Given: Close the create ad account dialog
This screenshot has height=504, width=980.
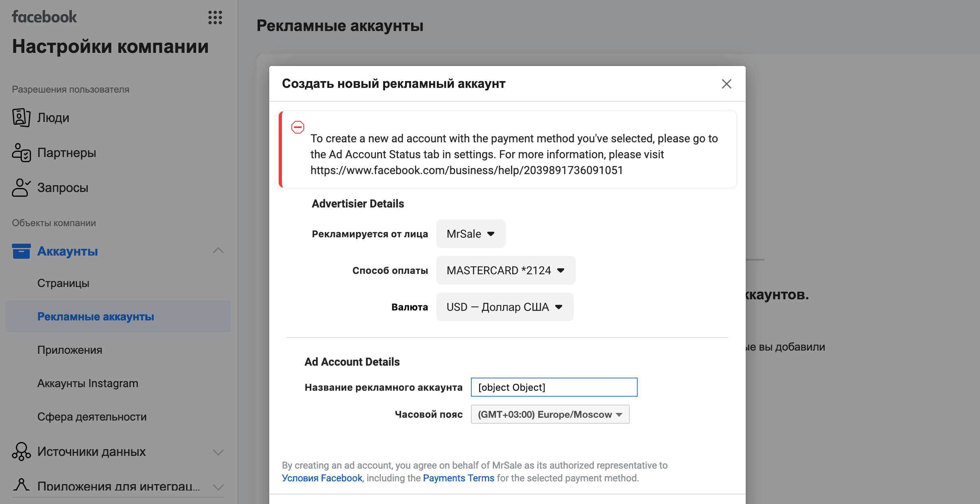Looking at the screenshot, I should (727, 84).
